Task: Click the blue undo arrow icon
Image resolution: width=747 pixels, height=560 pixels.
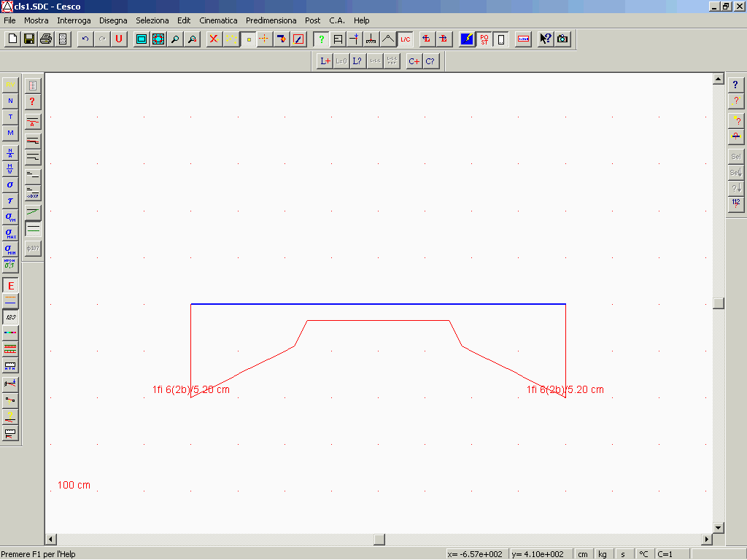Action: pos(85,39)
